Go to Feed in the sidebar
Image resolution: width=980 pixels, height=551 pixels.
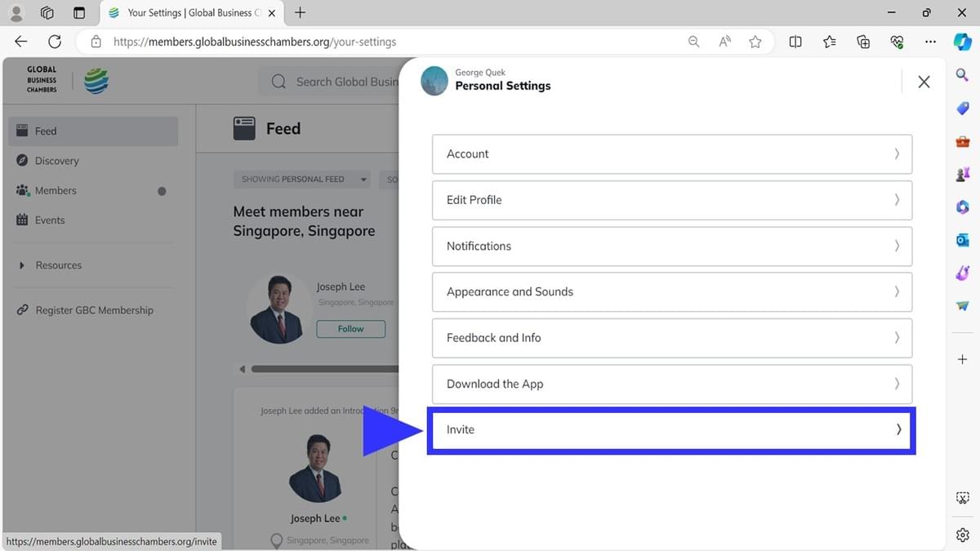click(93, 131)
